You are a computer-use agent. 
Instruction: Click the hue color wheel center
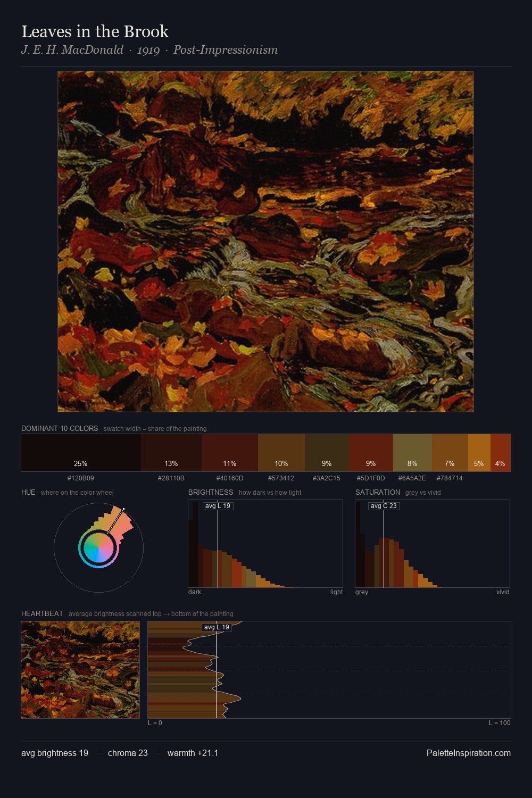click(x=98, y=548)
